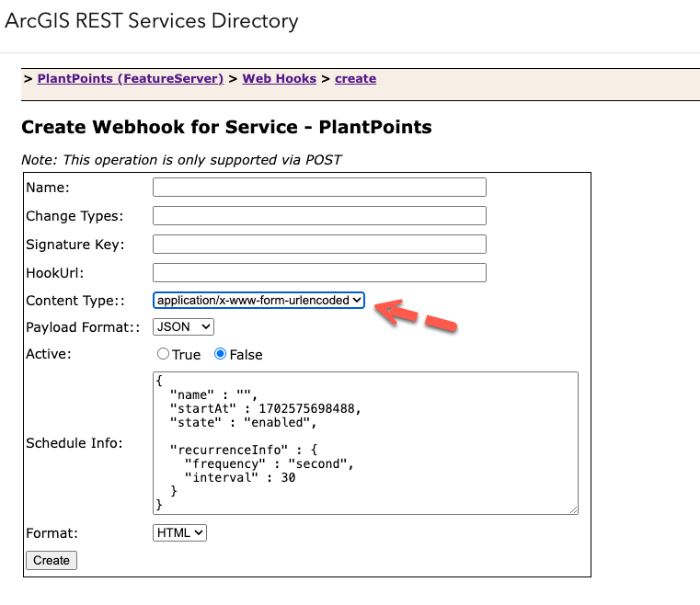Open the Format HTML dropdown
This screenshot has height=605, width=700.
pos(179,532)
